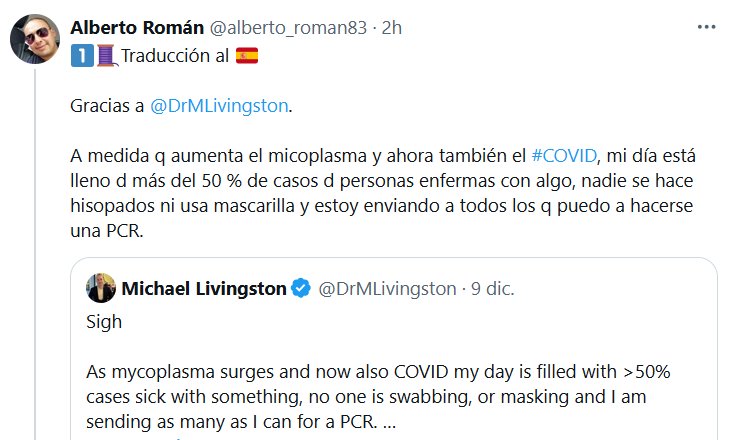The width and height of the screenshot is (734, 440).
Task: Open the #COVID hashtag
Action: 564,155
